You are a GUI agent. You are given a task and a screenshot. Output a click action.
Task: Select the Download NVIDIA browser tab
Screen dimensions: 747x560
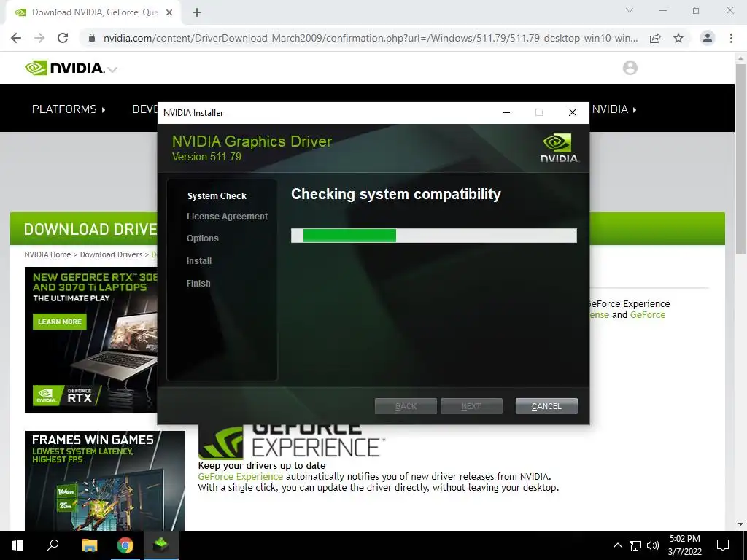(93, 12)
